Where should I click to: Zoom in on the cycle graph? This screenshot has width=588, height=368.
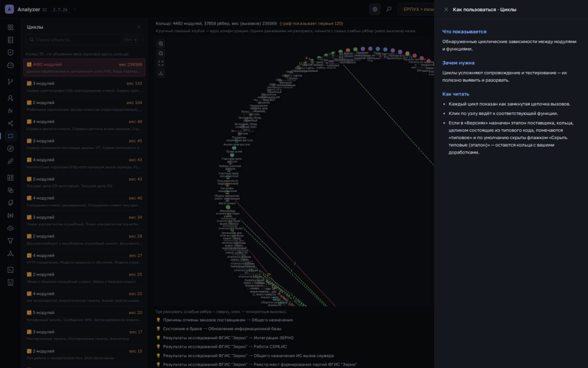pos(161,44)
